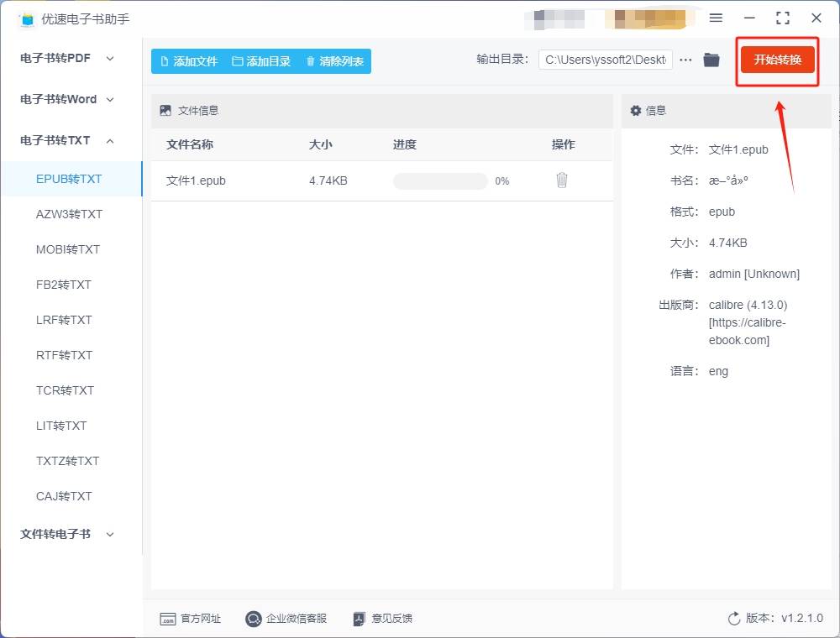
Task: Expand the 电子书转PDF section
Action: pyautogui.click(x=66, y=58)
